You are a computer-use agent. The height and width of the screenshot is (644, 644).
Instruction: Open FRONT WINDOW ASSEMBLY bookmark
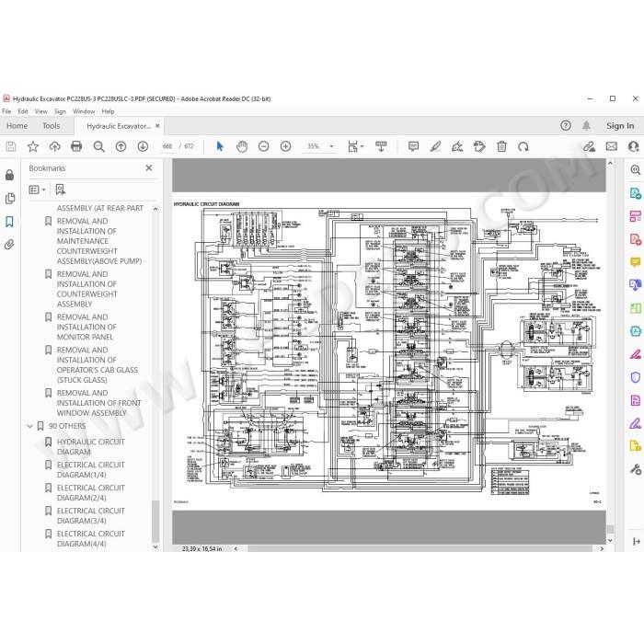coord(98,403)
